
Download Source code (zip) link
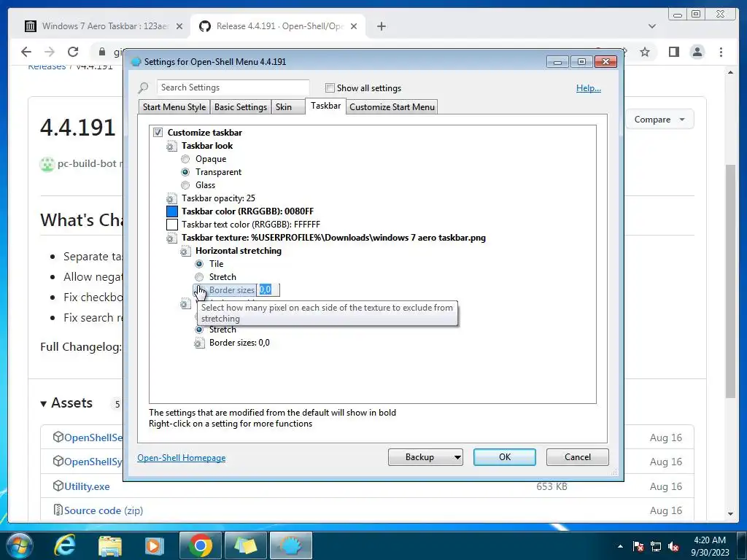[x=104, y=510]
